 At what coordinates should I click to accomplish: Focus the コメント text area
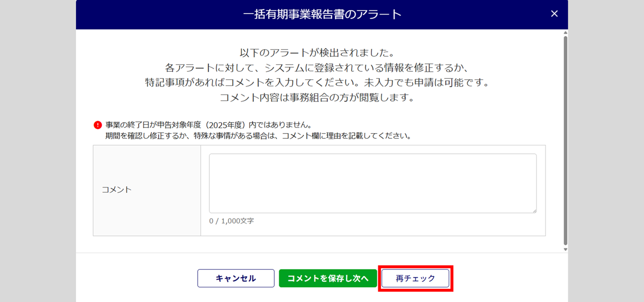[373, 183]
